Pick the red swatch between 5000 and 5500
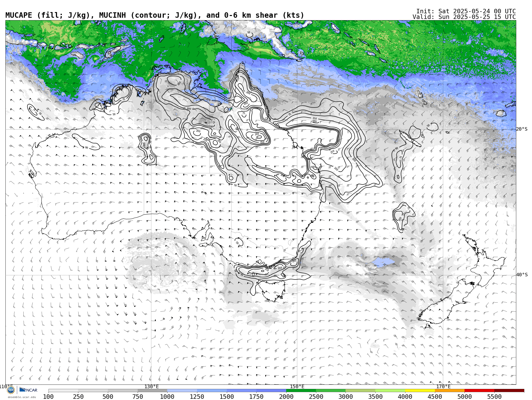 tap(479, 391)
